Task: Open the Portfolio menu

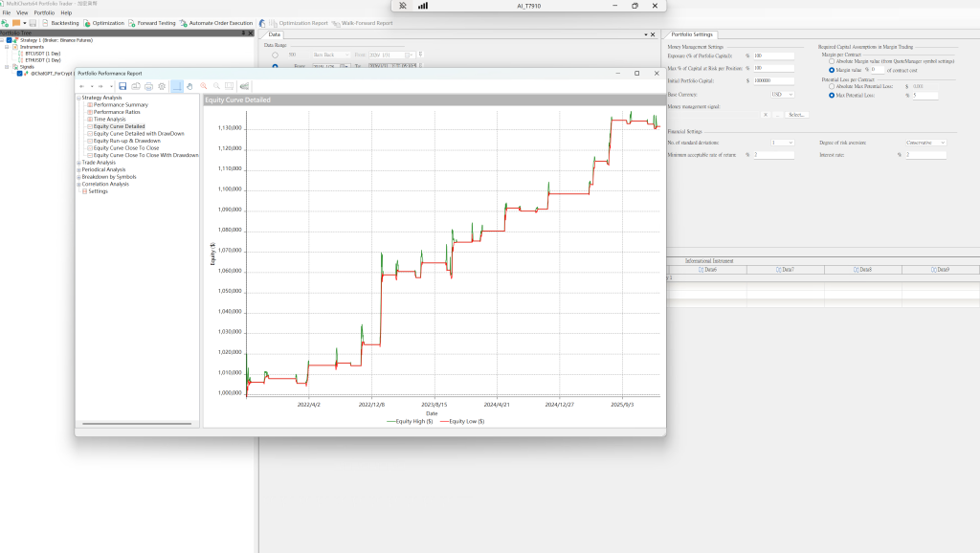Action: coord(44,12)
